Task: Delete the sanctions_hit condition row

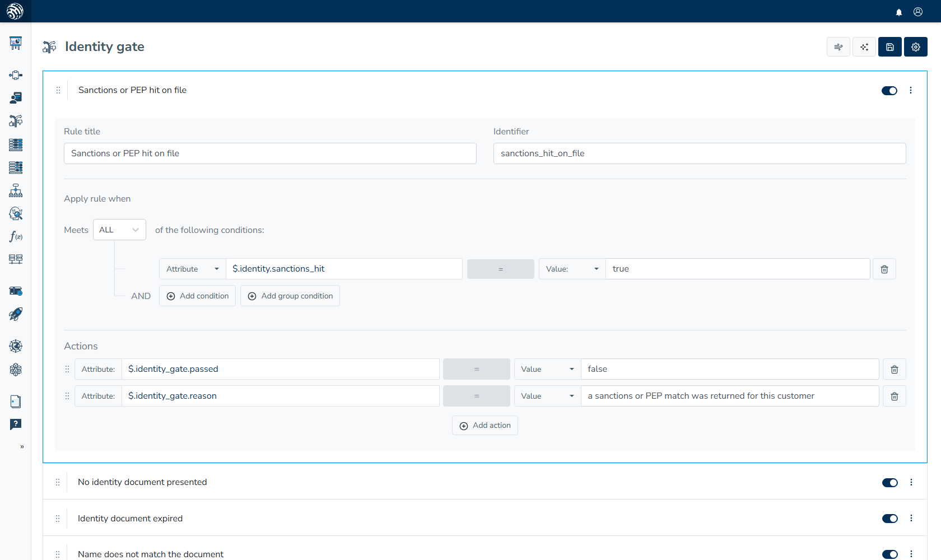Action: pos(884,269)
